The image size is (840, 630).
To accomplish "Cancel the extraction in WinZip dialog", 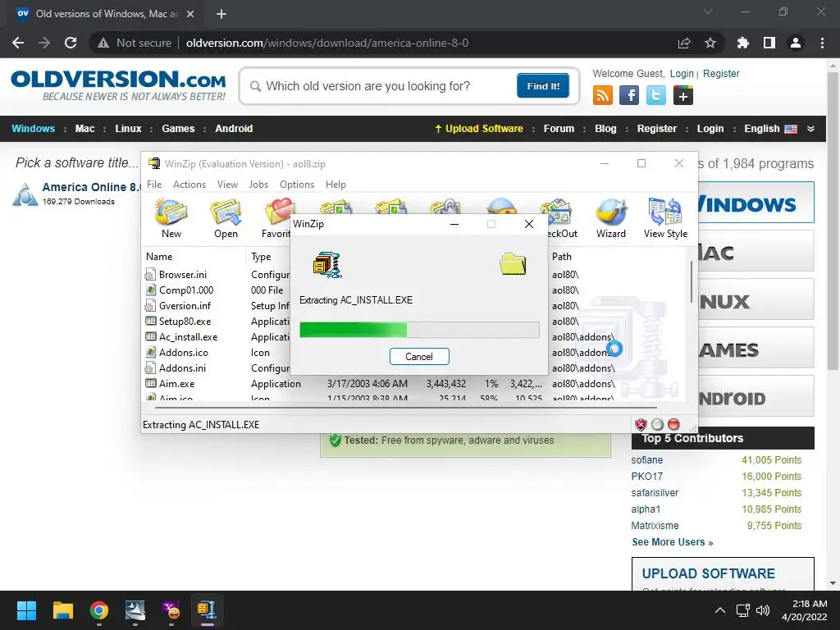I will pos(419,356).
